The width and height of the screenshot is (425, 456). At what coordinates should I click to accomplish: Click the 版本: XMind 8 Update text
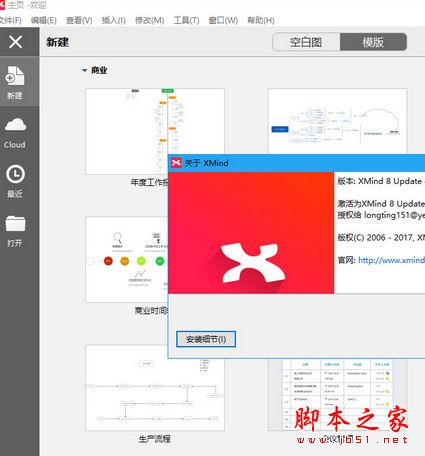point(381,181)
